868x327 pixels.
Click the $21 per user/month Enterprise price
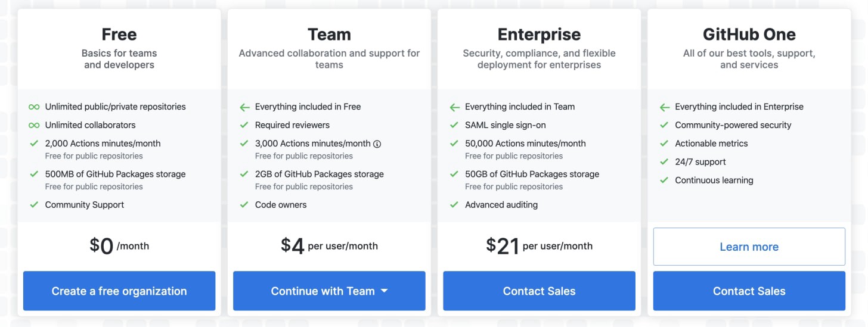point(539,245)
